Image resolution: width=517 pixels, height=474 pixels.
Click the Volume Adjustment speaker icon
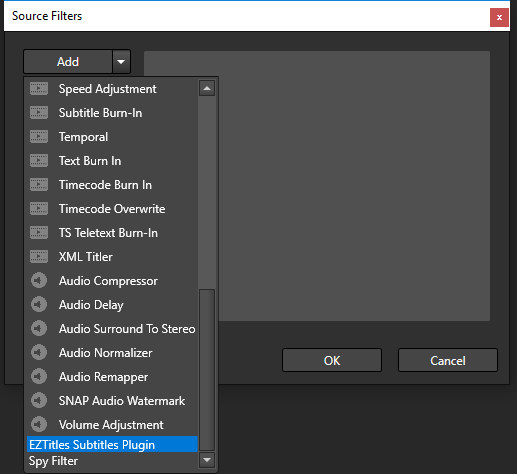39,425
